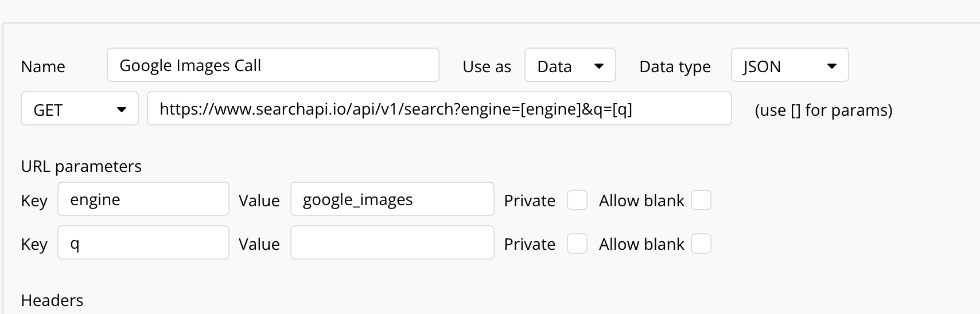
Task: Click the Data type label text
Action: tap(675, 66)
